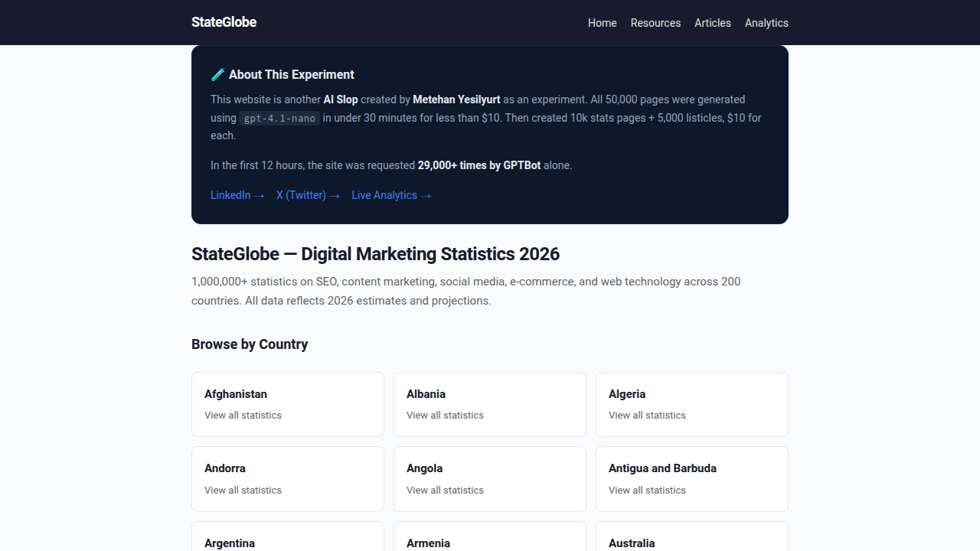Click 'View all statistics' under Angola
Image resolution: width=980 pixels, height=551 pixels.
pyautogui.click(x=445, y=491)
